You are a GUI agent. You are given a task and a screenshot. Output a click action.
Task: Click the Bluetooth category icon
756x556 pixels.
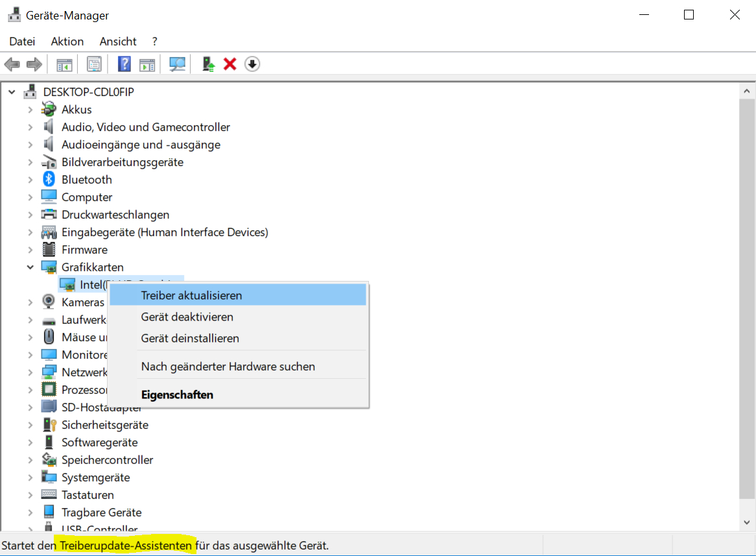49,180
